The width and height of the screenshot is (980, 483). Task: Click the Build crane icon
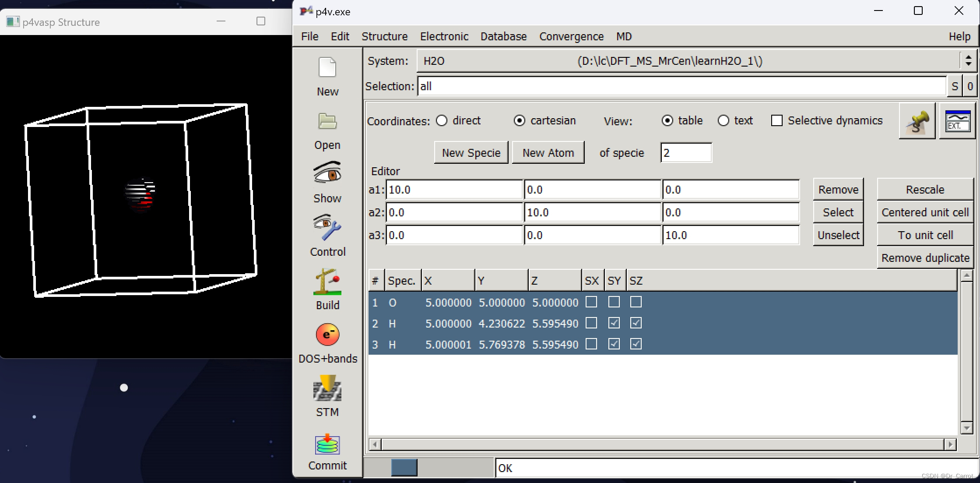pos(327,281)
